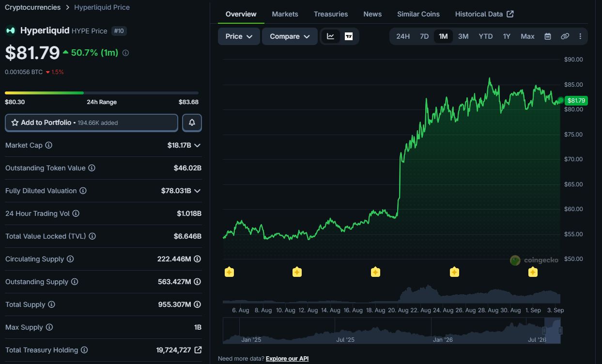Image resolution: width=602 pixels, height=364 pixels.
Task: Open Outstanding Token Value info icon
Action: click(x=92, y=168)
